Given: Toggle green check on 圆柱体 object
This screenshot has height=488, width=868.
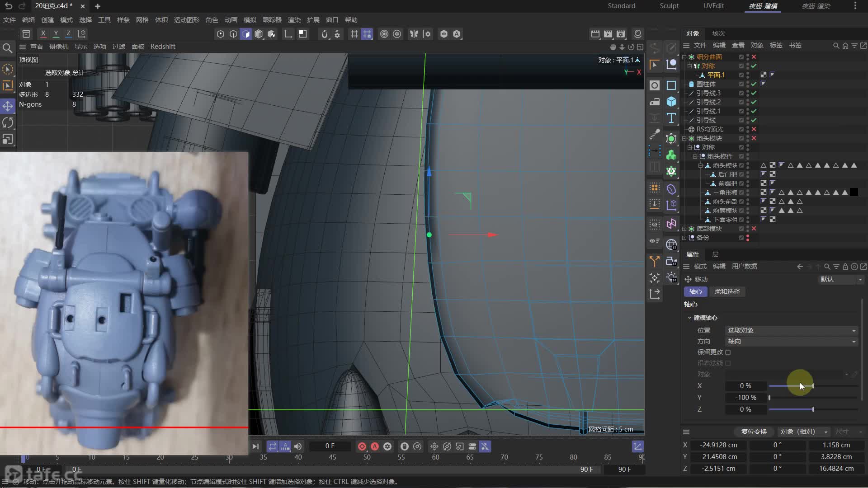Looking at the screenshot, I should pos(754,84).
